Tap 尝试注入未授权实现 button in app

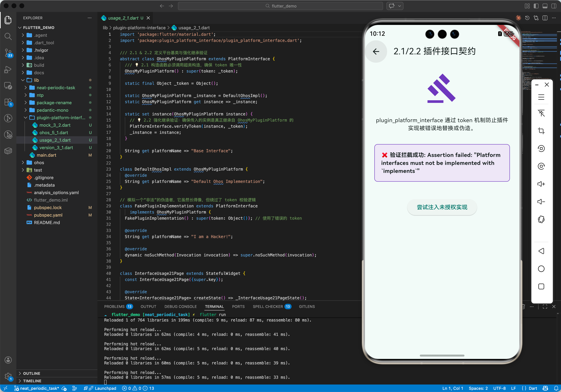[442, 207]
